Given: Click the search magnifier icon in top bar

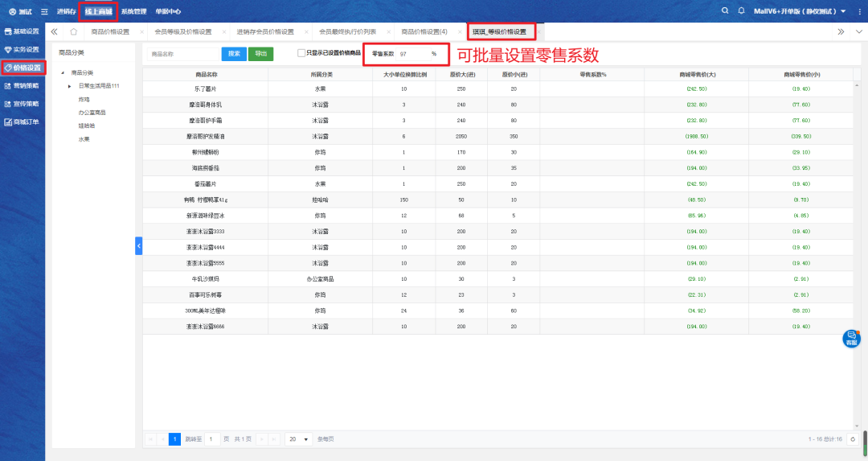Looking at the screenshot, I should coord(726,10).
